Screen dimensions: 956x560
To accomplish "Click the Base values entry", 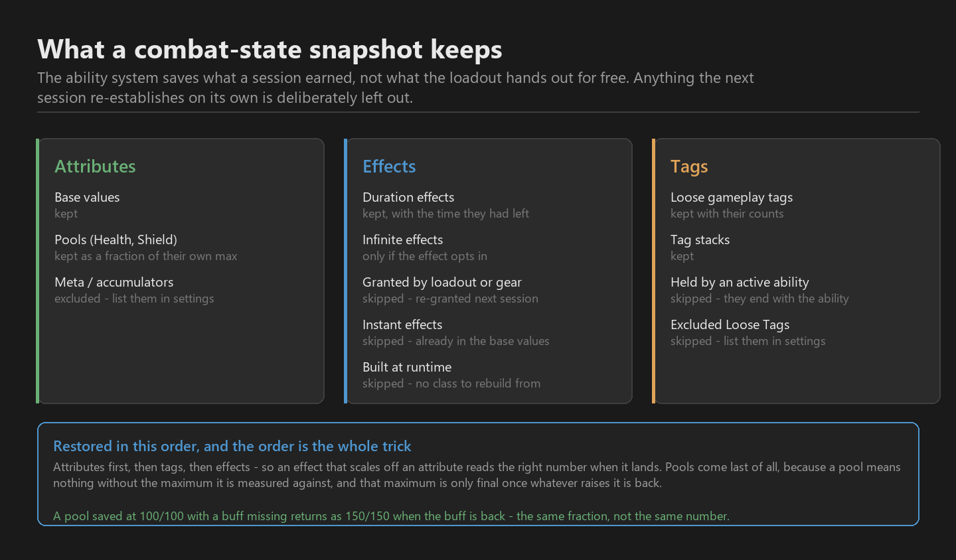I will (x=87, y=197).
